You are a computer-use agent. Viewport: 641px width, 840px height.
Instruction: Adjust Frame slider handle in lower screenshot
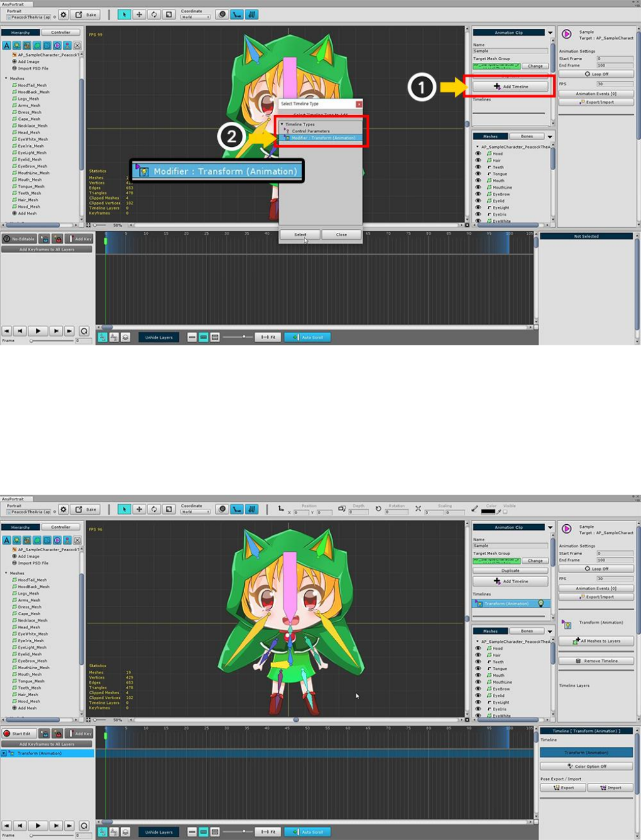pyautogui.click(x=31, y=836)
